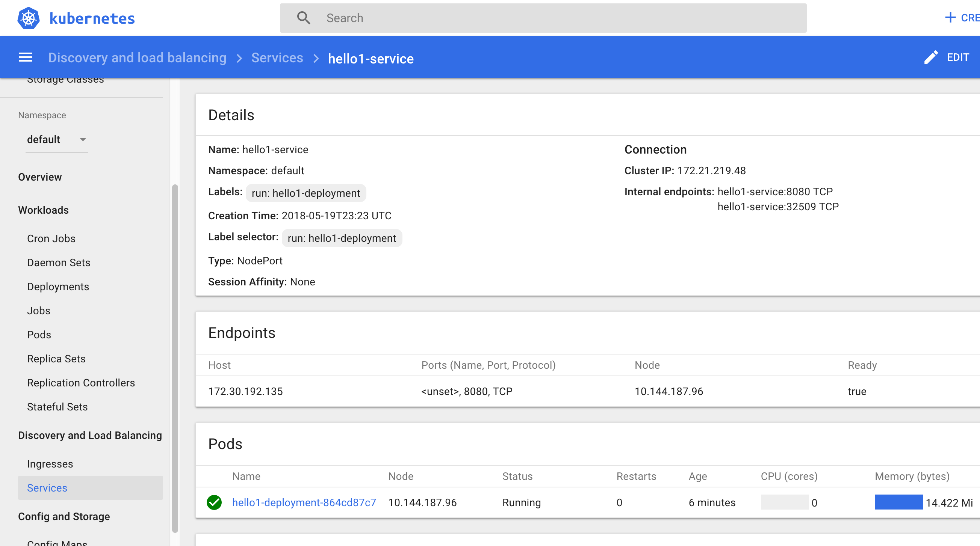Click the blue memory usage bar
980x546 pixels.
tap(898, 502)
